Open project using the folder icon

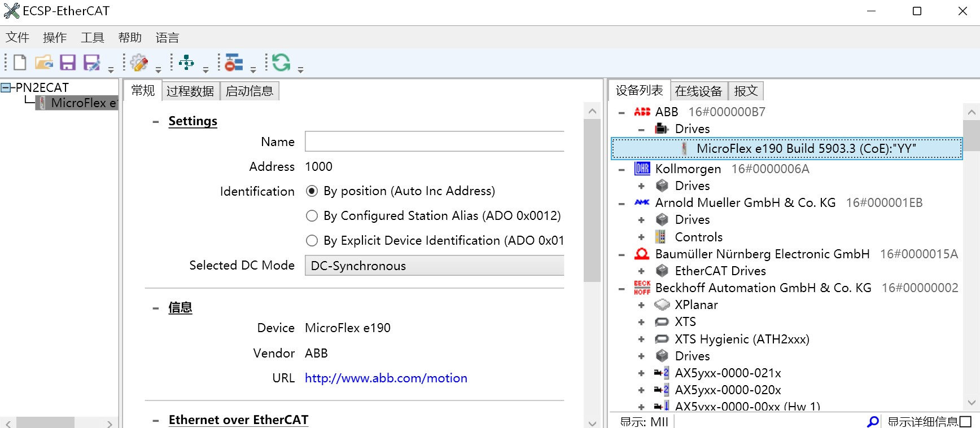click(43, 62)
